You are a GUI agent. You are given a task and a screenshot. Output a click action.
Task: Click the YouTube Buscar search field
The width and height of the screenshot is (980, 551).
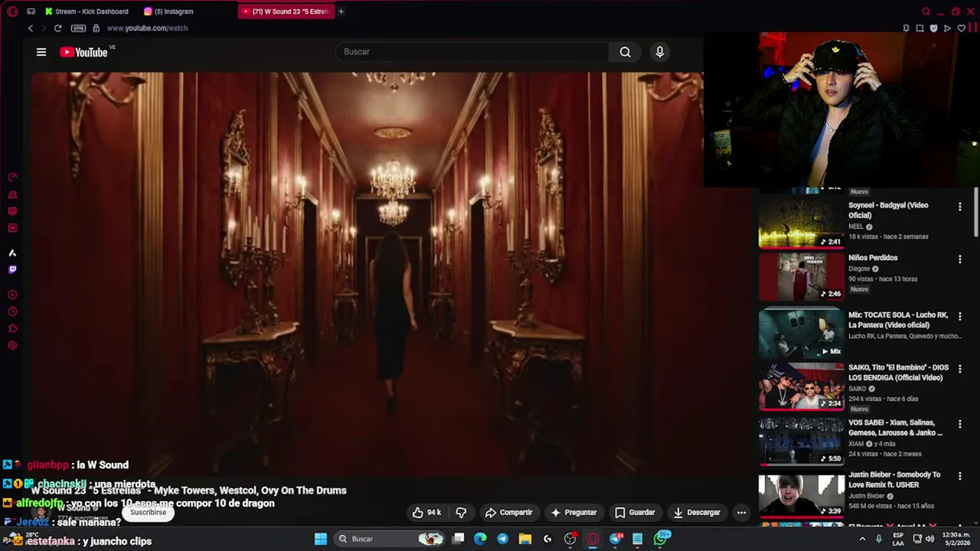coord(472,52)
